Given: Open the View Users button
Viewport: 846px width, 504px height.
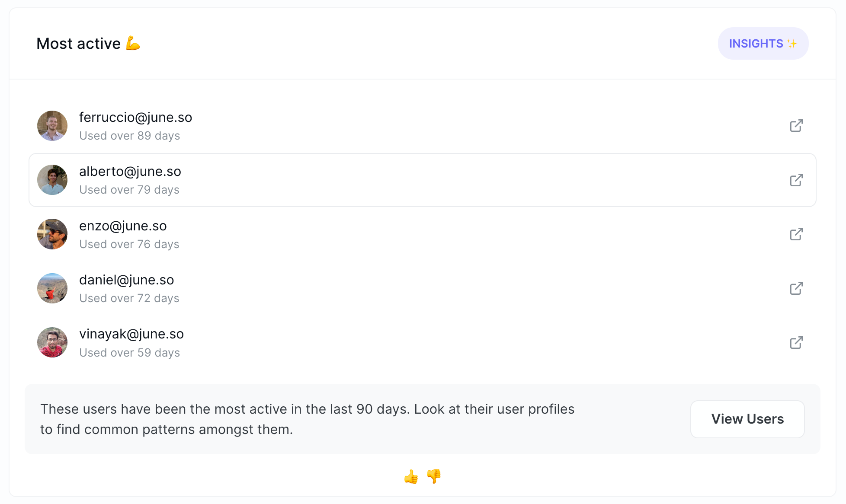Looking at the screenshot, I should click(747, 419).
